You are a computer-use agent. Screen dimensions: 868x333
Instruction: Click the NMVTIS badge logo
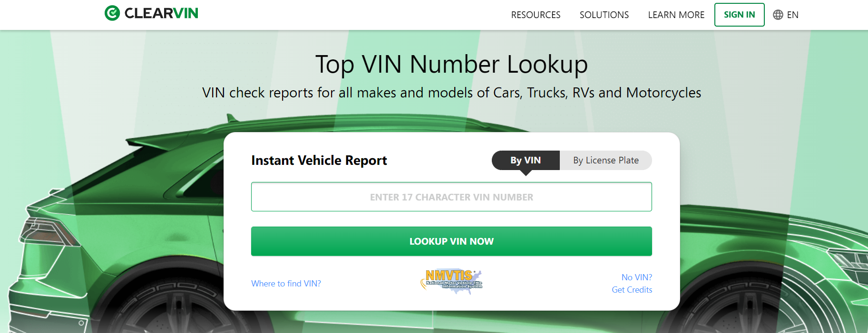pos(451,281)
